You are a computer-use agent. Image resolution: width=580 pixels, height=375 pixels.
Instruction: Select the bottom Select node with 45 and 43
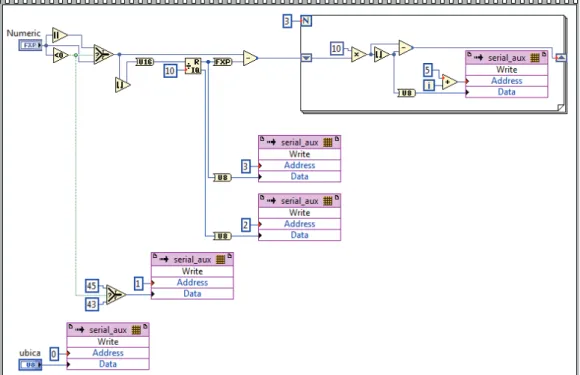(x=116, y=294)
